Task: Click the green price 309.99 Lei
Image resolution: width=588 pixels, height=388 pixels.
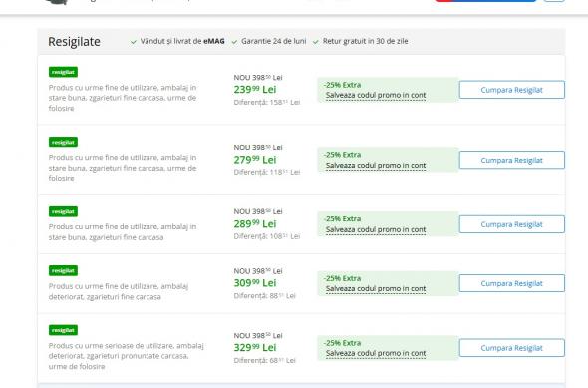Action: (x=255, y=283)
